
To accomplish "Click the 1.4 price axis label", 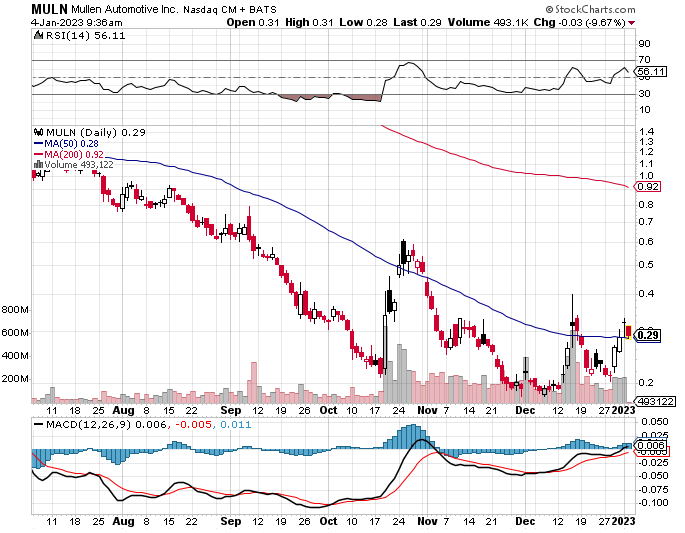I will coord(646,132).
